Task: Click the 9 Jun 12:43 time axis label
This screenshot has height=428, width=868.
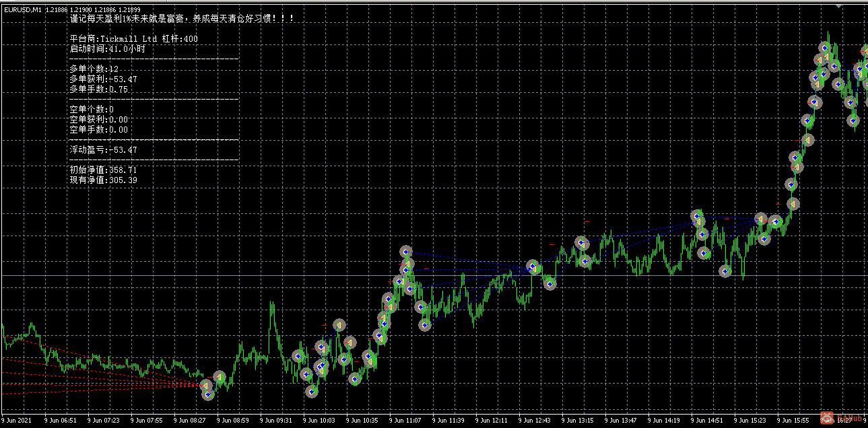Action: pyautogui.click(x=535, y=421)
